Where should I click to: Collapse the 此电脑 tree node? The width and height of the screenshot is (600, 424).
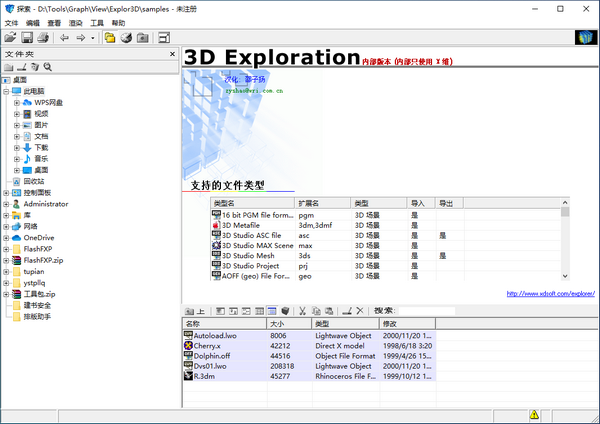[6, 91]
